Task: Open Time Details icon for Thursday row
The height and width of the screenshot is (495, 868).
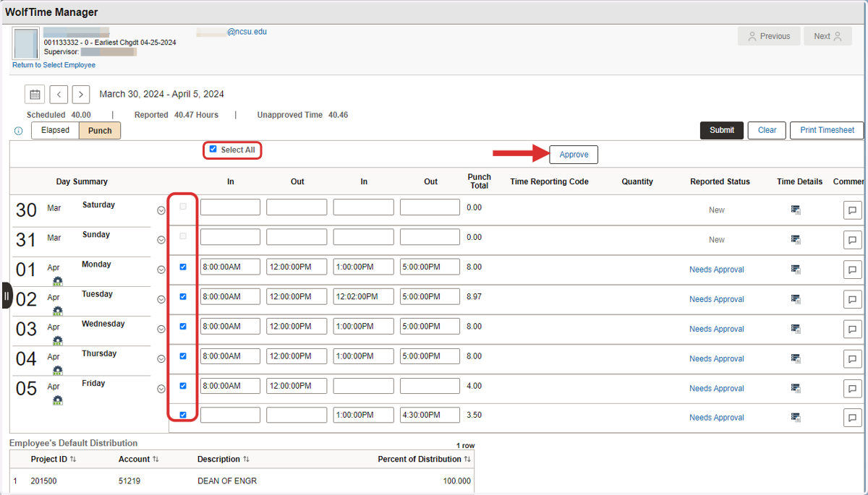Action: tap(796, 358)
